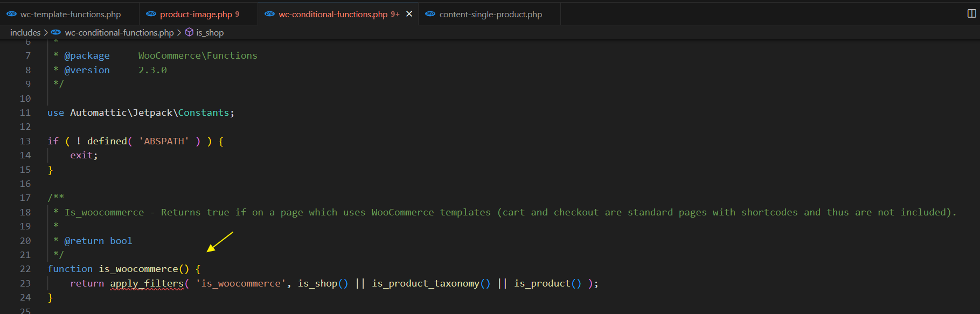Image resolution: width=980 pixels, height=314 pixels.
Task: Click the @package tag in the comment
Action: [87, 55]
